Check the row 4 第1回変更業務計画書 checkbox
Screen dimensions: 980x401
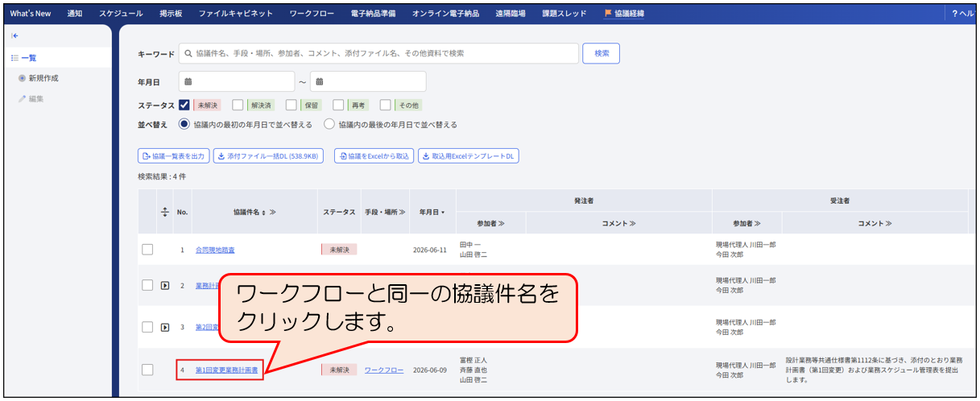click(147, 370)
